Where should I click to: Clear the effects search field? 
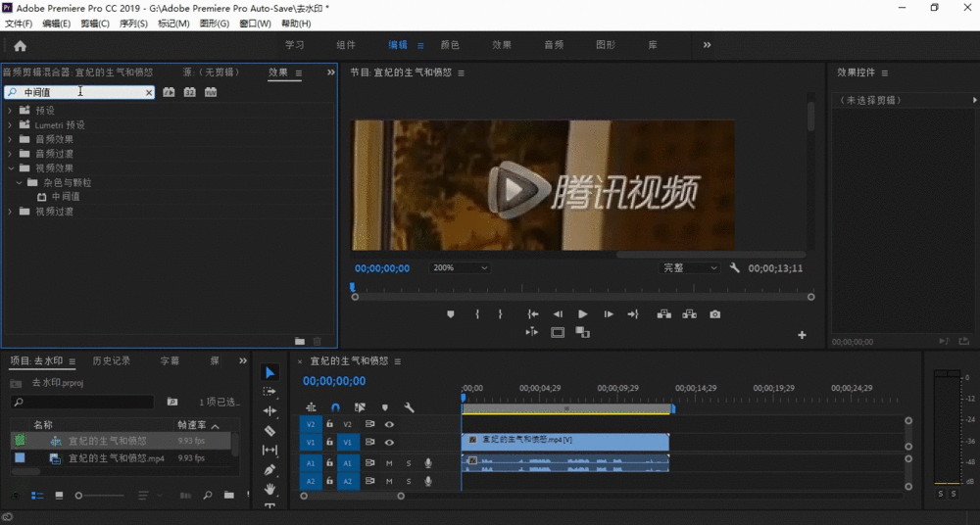pyautogui.click(x=149, y=92)
